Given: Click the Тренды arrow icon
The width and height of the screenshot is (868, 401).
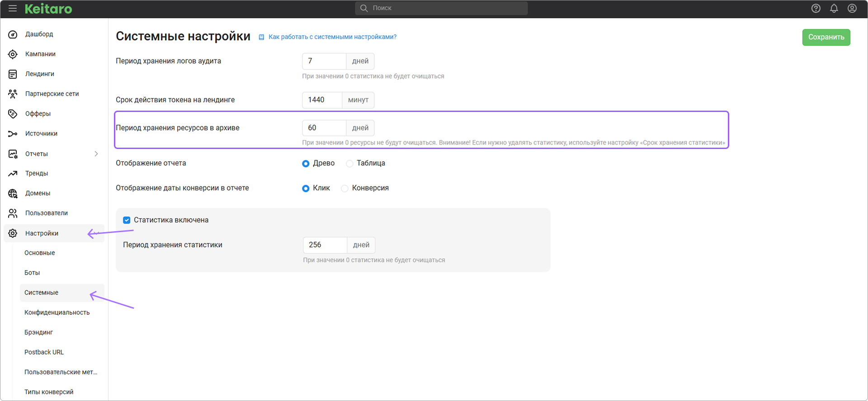Looking at the screenshot, I should [x=13, y=173].
